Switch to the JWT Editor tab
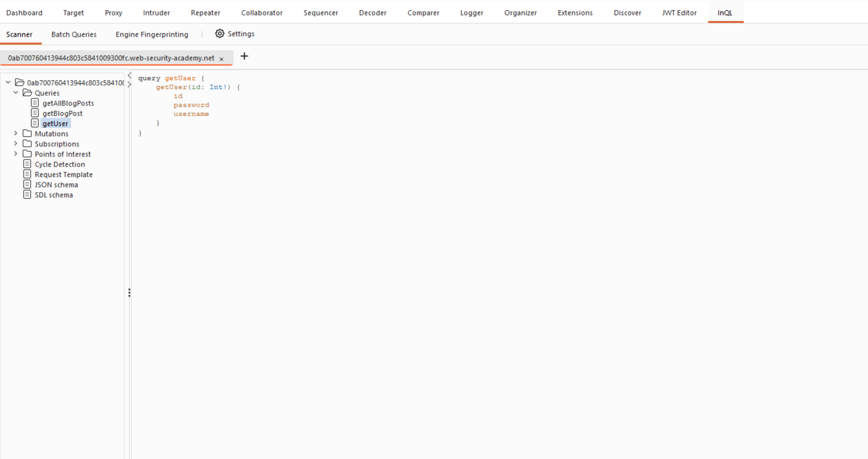Image resolution: width=868 pixels, height=459 pixels. pos(679,13)
